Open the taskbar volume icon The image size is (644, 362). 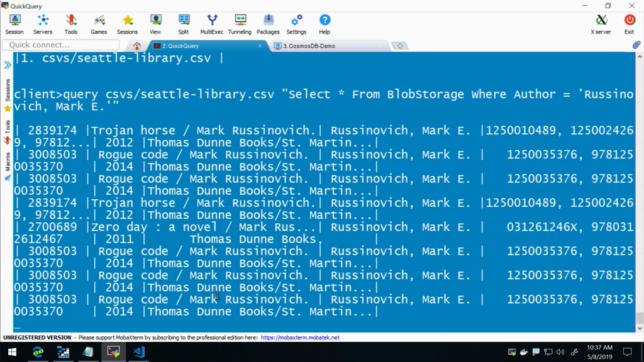[x=560, y=352]
